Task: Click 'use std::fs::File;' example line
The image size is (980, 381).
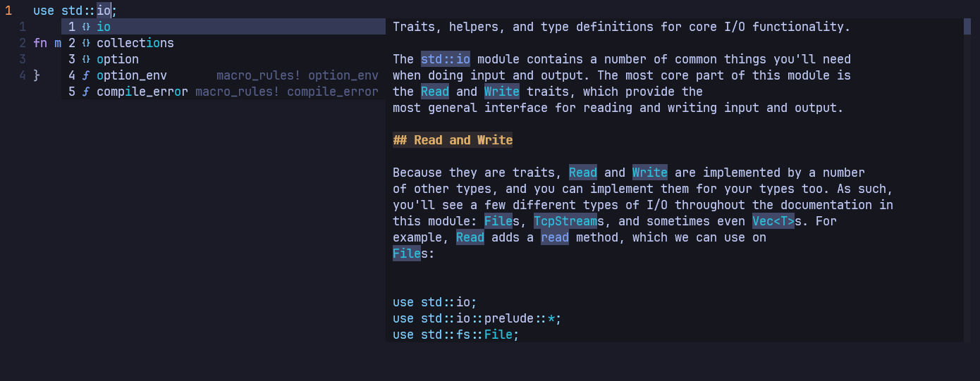Action: [x=456, y=335]
